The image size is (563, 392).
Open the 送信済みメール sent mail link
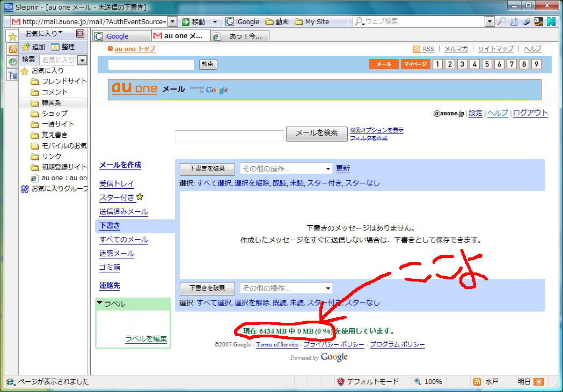[x=124, y=212]
